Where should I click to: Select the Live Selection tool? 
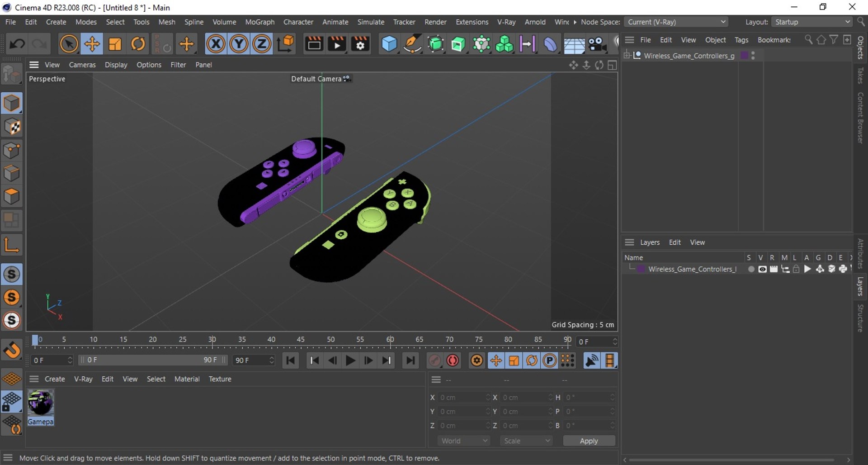tap(69, 44)
